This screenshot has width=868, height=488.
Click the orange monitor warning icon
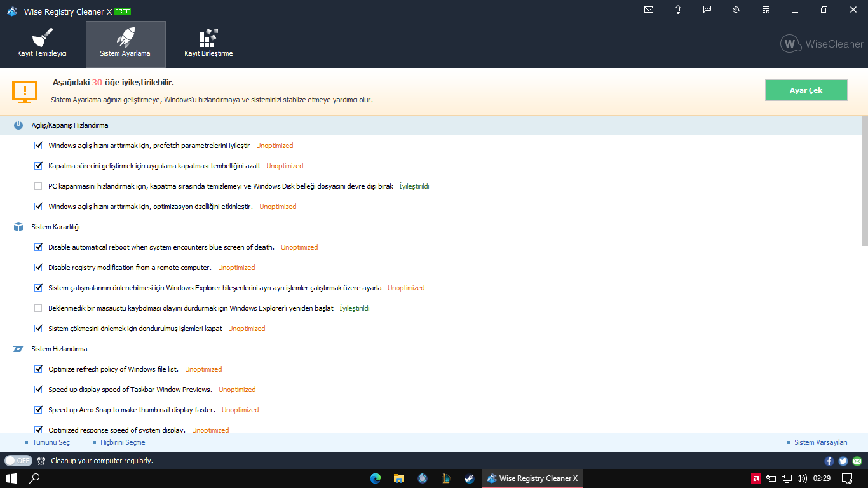coord(25,91)
